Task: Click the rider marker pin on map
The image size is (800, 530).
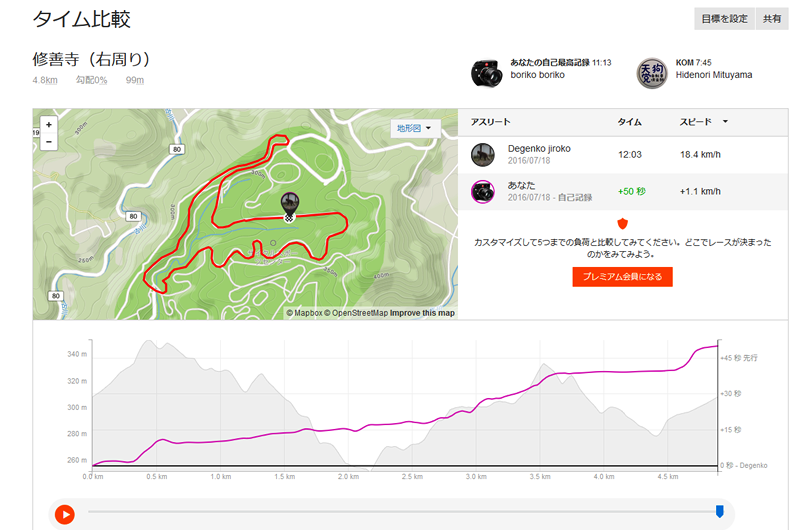Action: pos(289,206)
